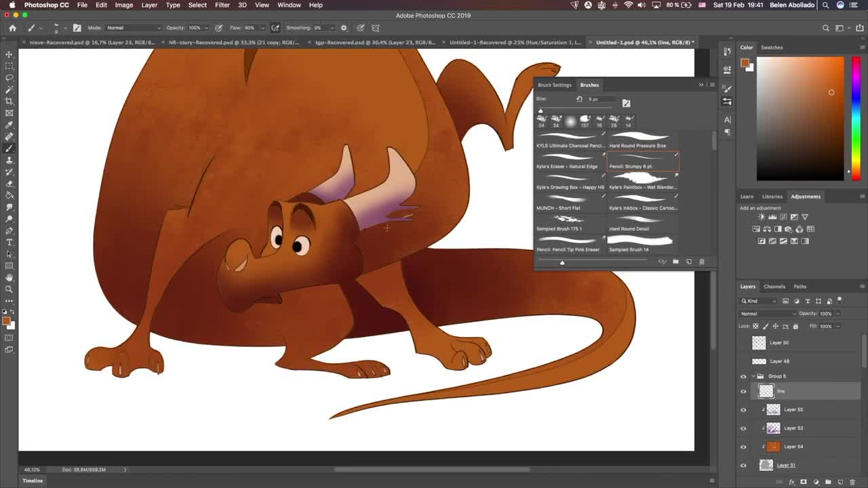This screenshot has width=868, height=488.
Task: Open smoothing options gear icon
Action: [x=344, y=28]
